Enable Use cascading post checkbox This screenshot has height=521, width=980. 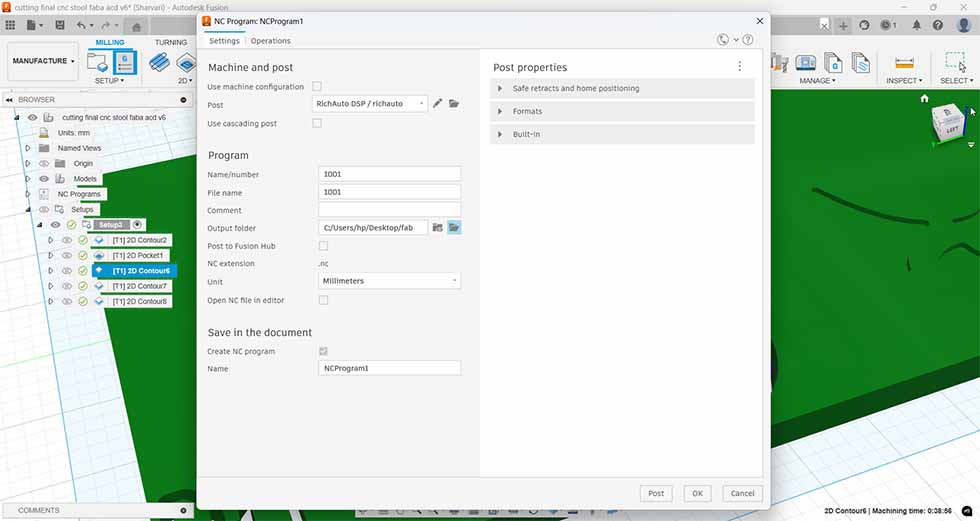317,123
